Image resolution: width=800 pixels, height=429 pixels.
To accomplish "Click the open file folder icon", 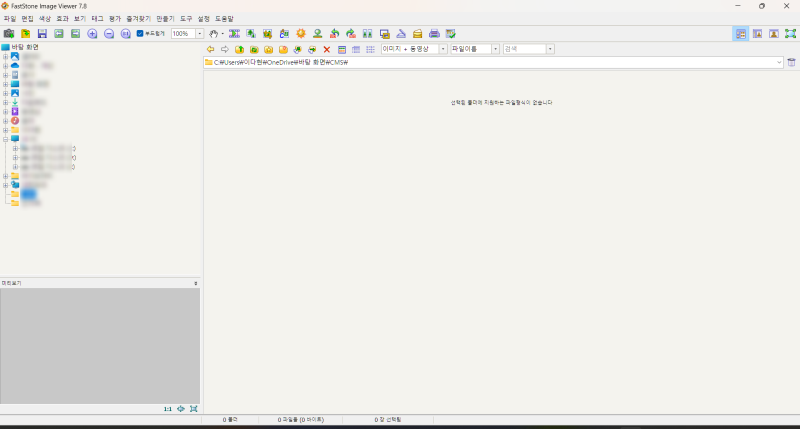I will pyautogui.click(x=26, y=34).
